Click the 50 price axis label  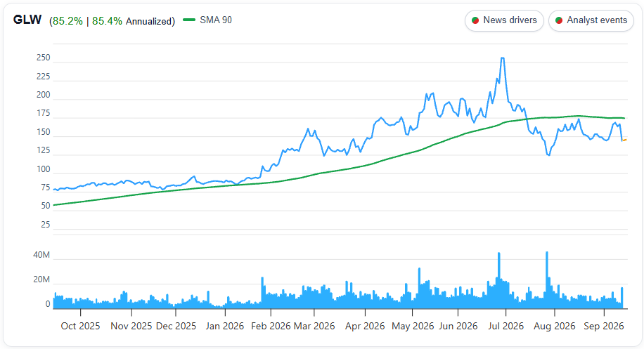tap(46, 206)
